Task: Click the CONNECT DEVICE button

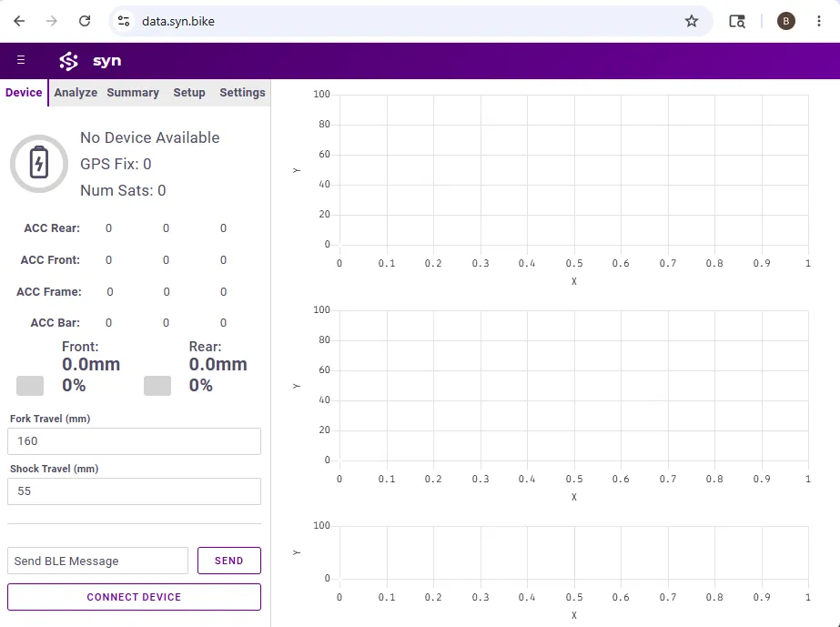Action: tap(134, 596)
